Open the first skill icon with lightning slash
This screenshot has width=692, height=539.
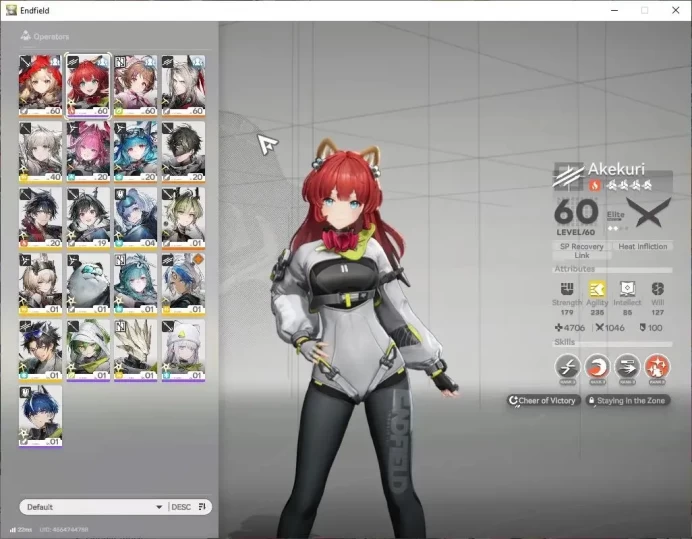(x=568, y=366)
